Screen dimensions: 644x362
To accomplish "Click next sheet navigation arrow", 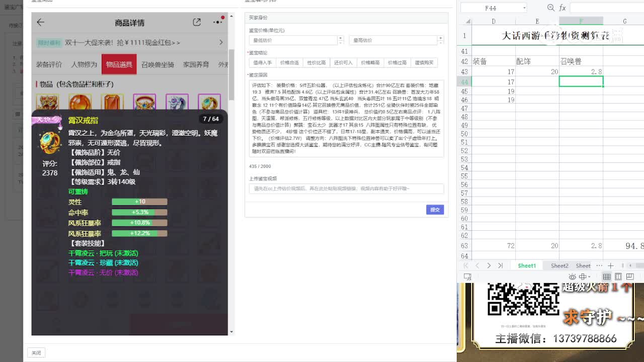I will click(x=489, y=265).
